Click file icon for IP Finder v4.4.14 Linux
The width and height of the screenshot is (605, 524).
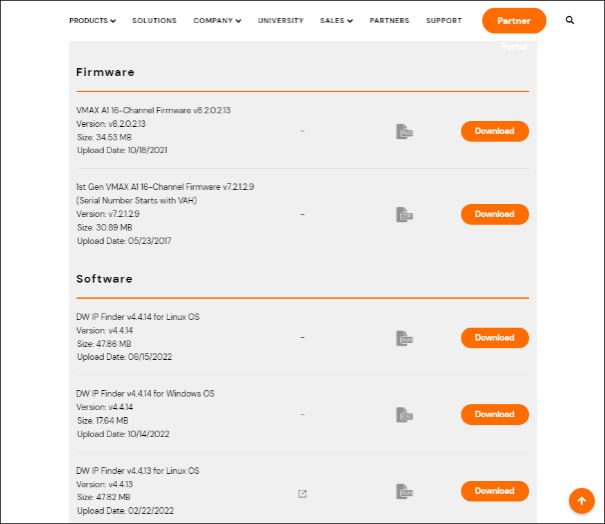pyautogui.click(x=404, y=338)
